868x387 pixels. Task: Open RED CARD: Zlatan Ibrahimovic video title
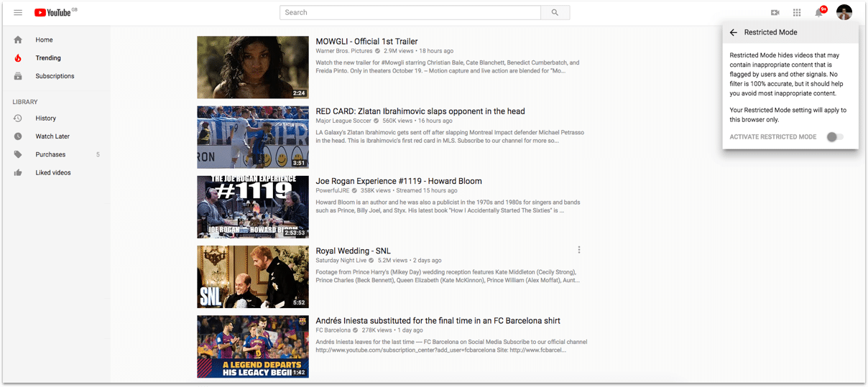click(x=420, y=111)
